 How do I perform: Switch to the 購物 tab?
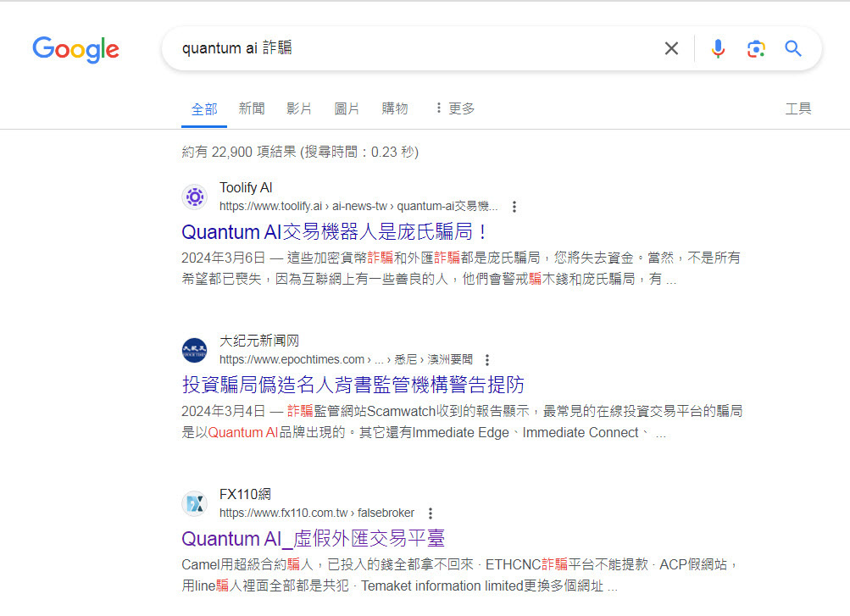(x=395, y=109)
